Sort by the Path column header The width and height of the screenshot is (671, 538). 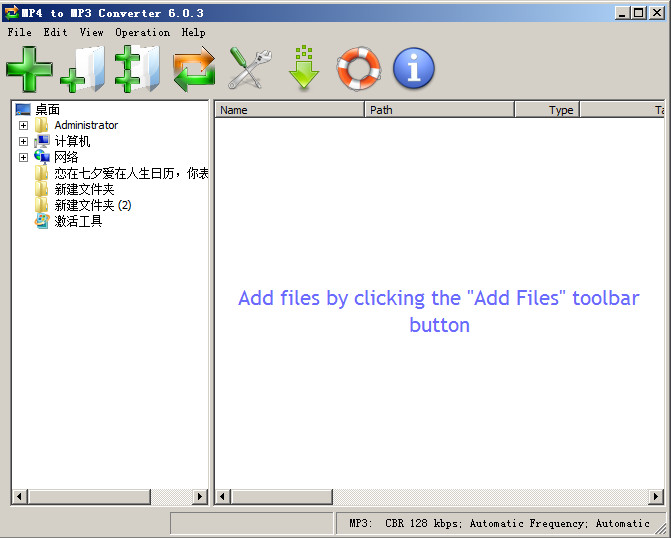click(439, 110)
